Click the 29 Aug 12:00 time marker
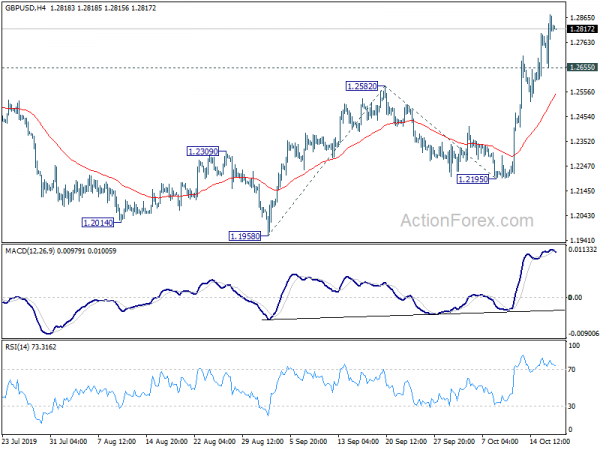Image resolution: width=600 pixels, height=450 pixels. point(262,441)
